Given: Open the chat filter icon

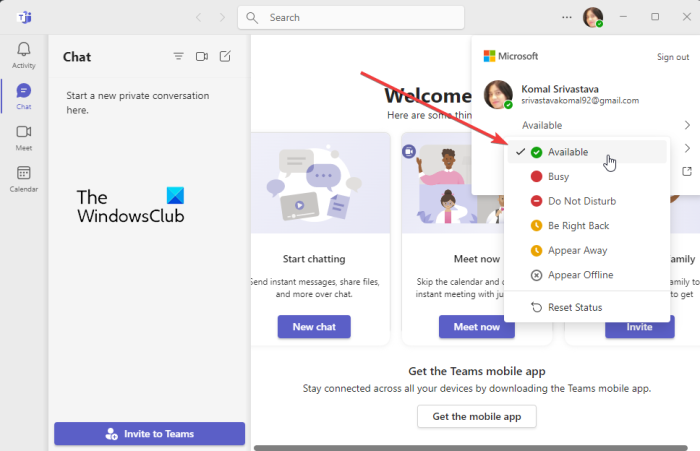Looking at the screenshot, I should pos(179,56).
